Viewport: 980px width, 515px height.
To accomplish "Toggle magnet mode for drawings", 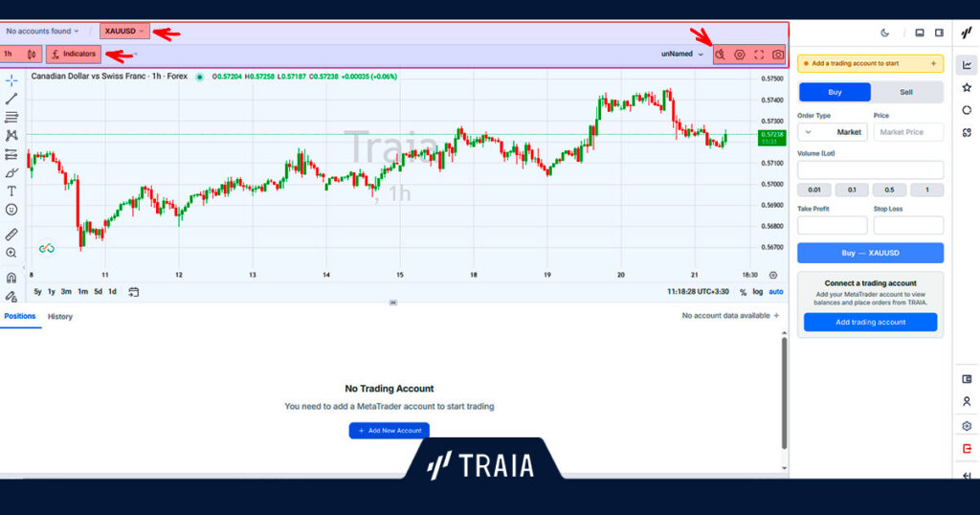I will pos(11,278).
